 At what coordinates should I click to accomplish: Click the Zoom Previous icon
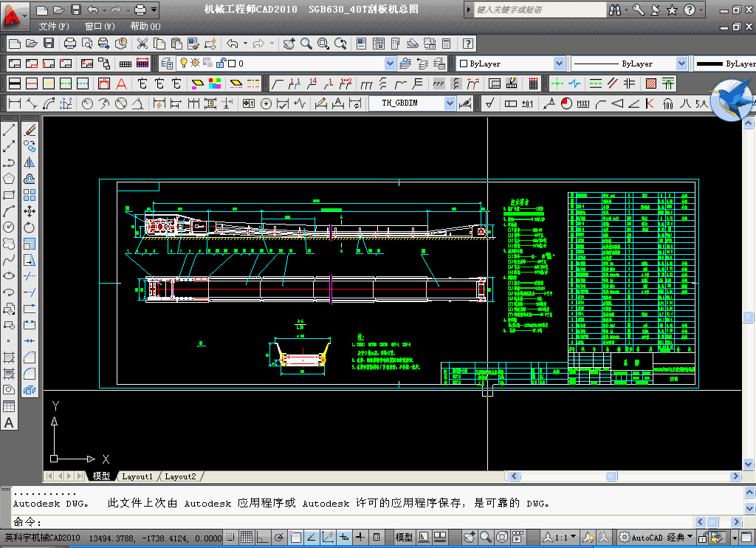(x=340, y=44)
